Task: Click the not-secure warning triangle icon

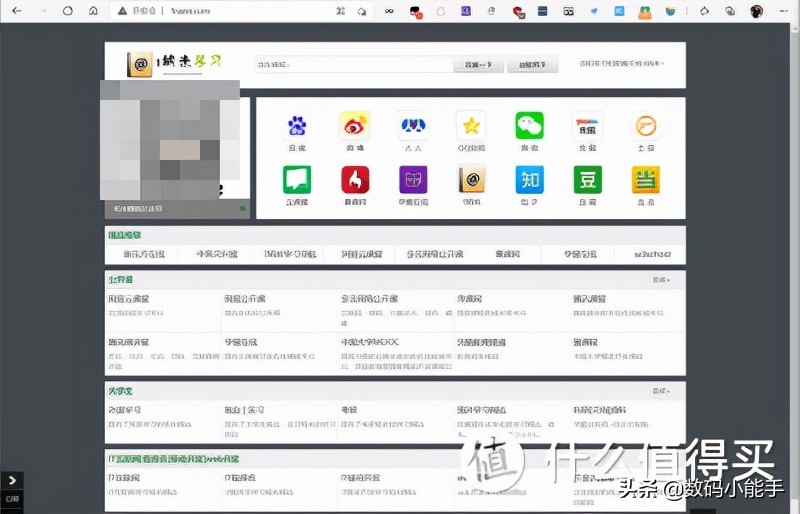Action: (x=122, y=11)
